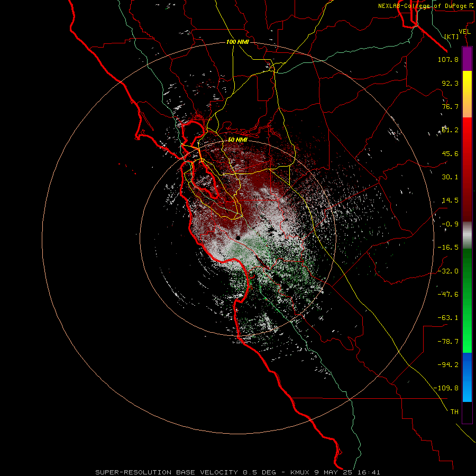Screen dimensions: 476x476
Task: Pick the gray near-zero segment of the color bar
Action: [x=467, y=235]
